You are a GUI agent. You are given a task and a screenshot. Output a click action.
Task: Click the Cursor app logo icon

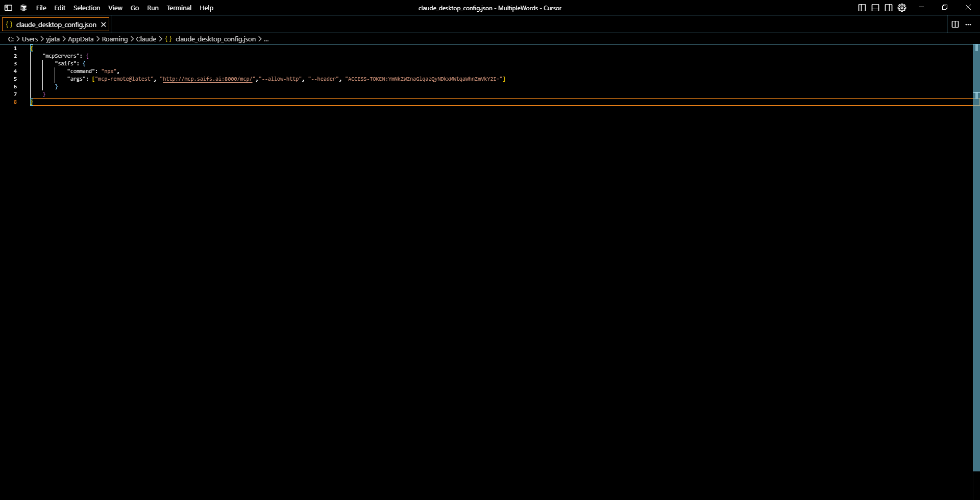point(23,8)
